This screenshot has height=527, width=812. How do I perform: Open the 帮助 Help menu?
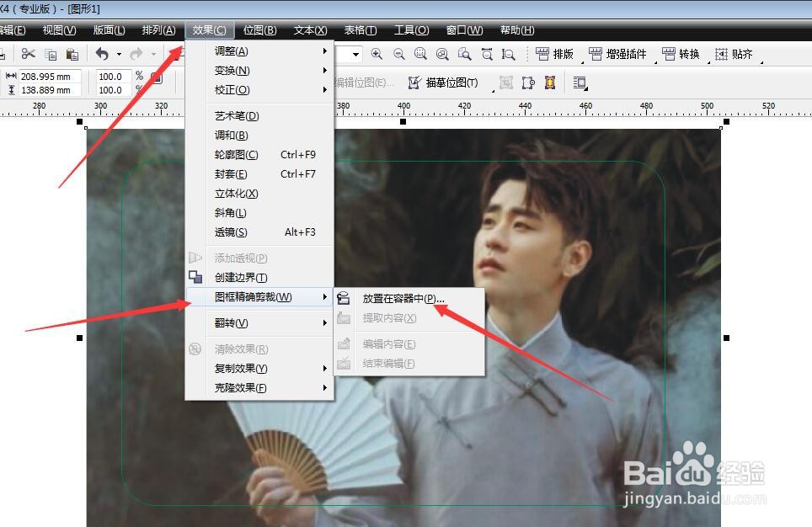coord(517,30)
